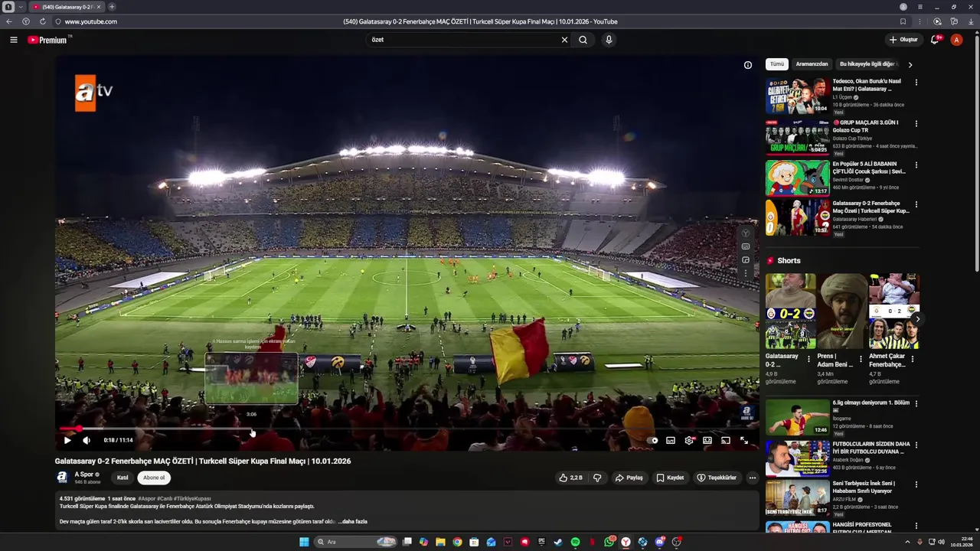Reload page in browser toolbar
The image size is (980, 551).
[x=42, y=21]
